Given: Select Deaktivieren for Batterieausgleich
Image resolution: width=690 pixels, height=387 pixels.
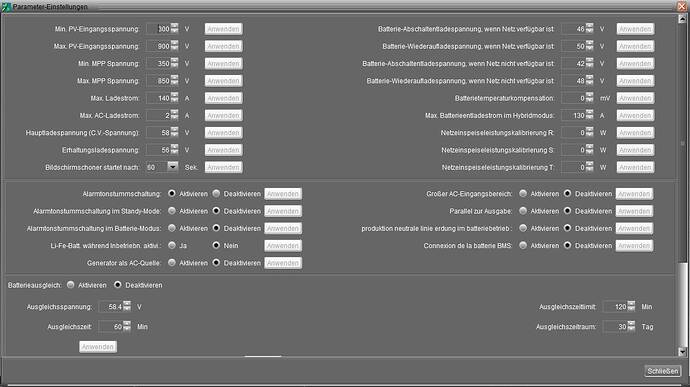Looking at the screenshot, I should [x=117, y=285].
